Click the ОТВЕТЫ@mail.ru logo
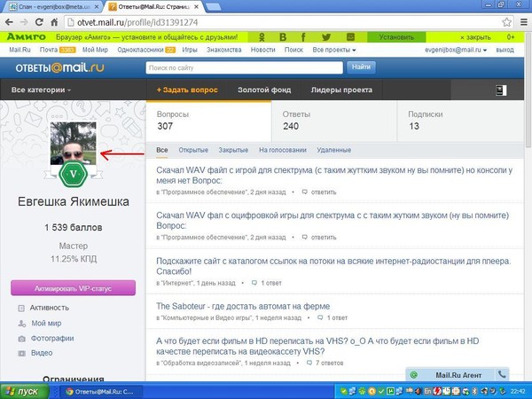 59,68
